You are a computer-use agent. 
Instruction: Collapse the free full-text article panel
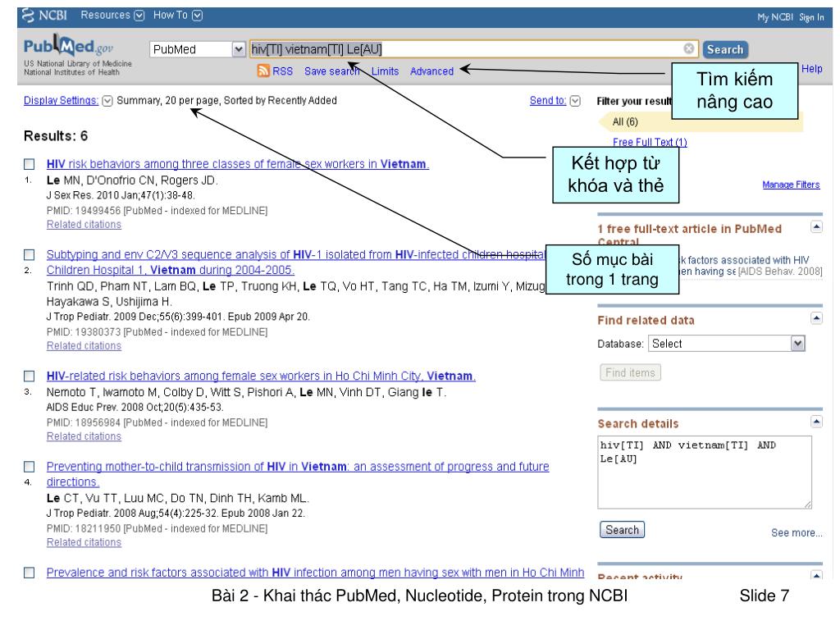click(x=816, y=227)
